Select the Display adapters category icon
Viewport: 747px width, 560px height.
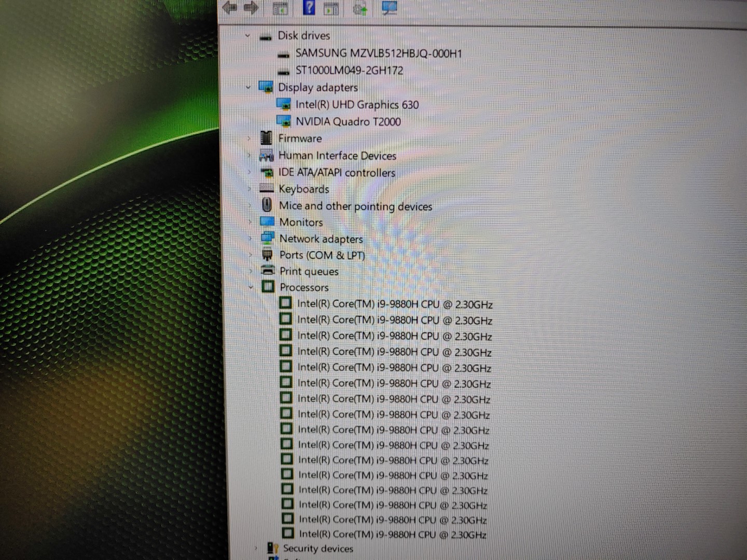(266, 87)
